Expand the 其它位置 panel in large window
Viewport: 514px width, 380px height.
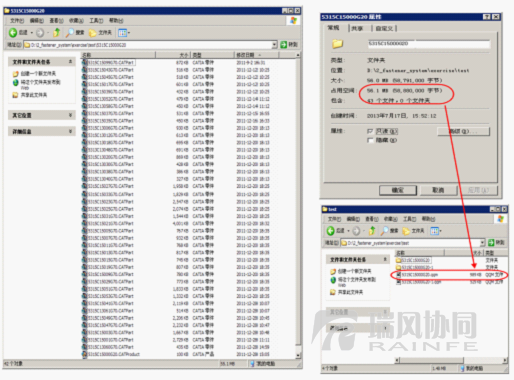70,115
